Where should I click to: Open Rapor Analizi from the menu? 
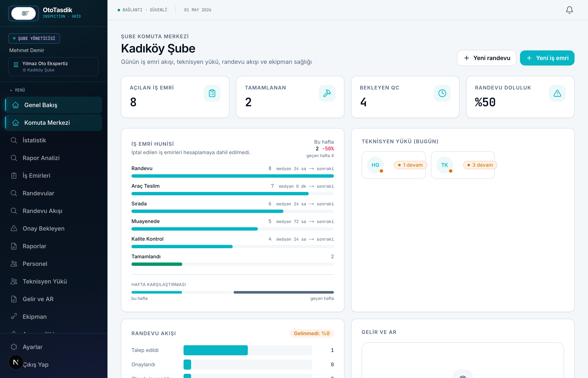tap(54, 158)
